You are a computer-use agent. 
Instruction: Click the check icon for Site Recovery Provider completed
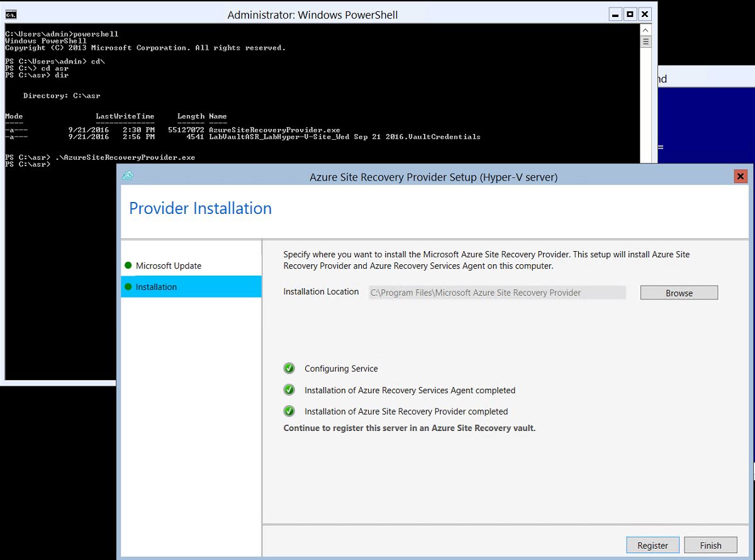click(289, 411)
